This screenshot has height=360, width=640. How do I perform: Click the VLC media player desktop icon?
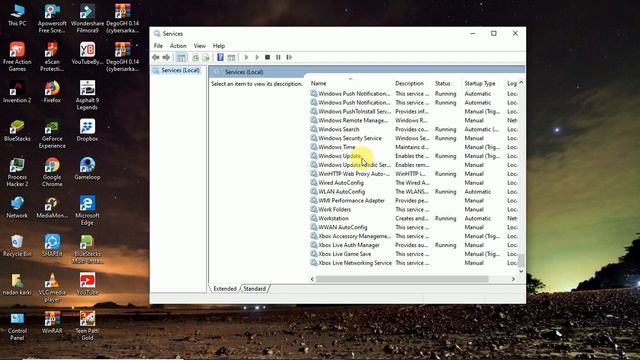(52, 287)
